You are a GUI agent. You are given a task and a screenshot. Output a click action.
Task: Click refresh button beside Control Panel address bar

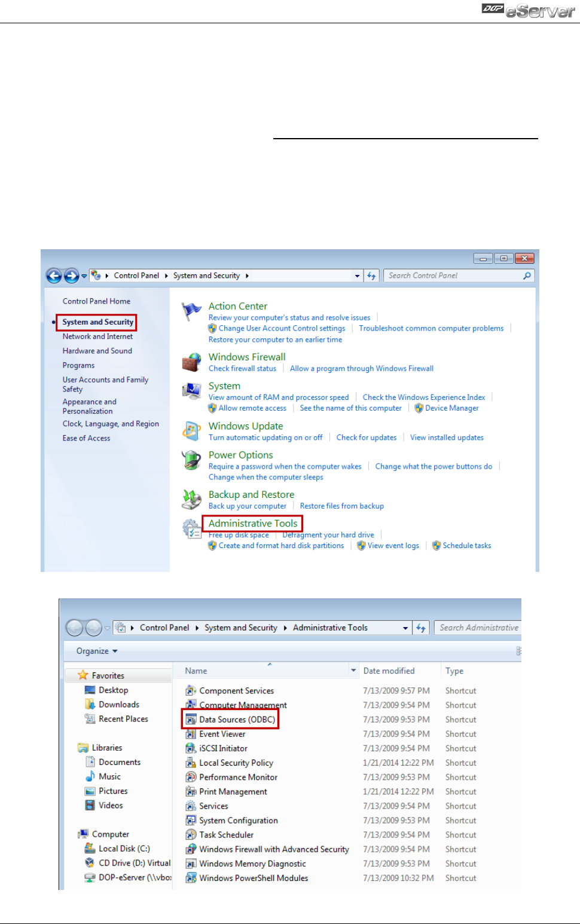371,276
